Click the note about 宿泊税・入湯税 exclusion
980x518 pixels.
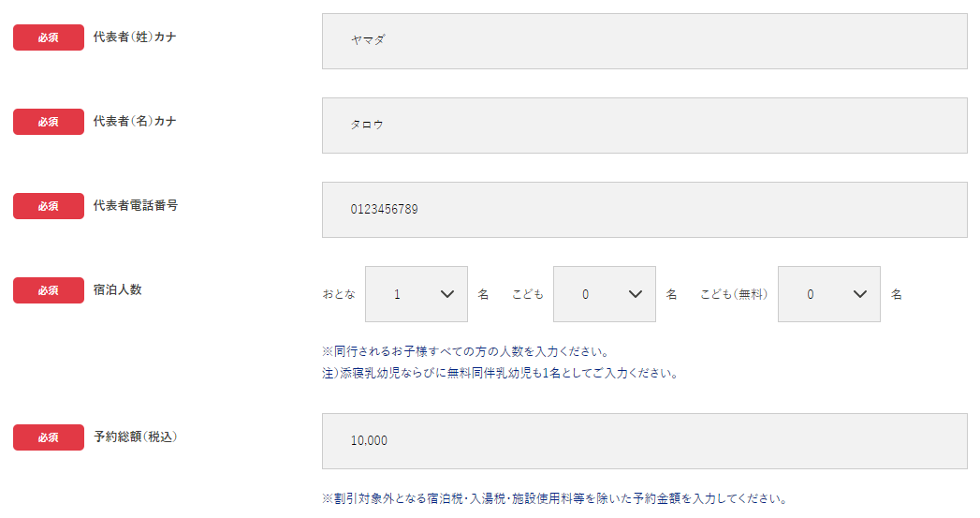(554, 498)
